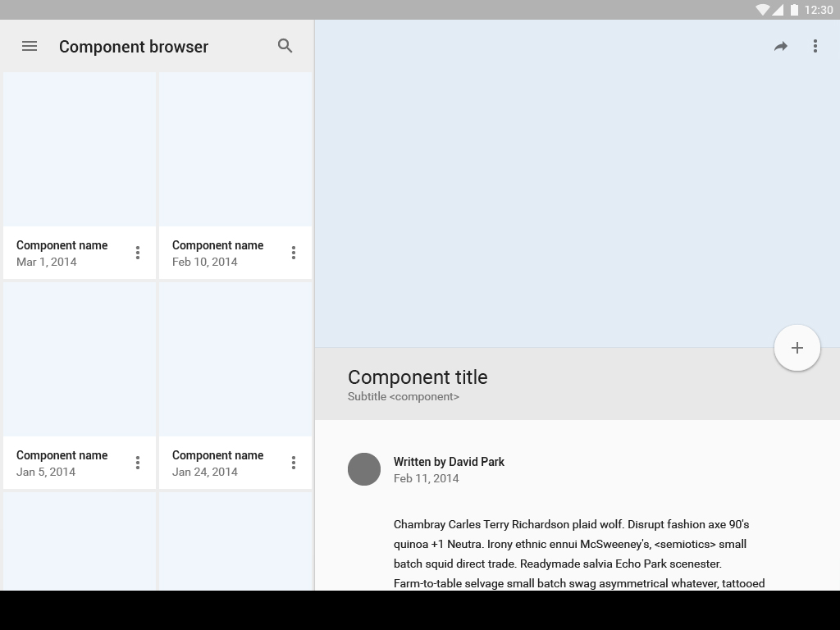Screen dimensions: 840x630
Task: Open options for the Jan 5, 2014 card
Action: click(138, 463)
